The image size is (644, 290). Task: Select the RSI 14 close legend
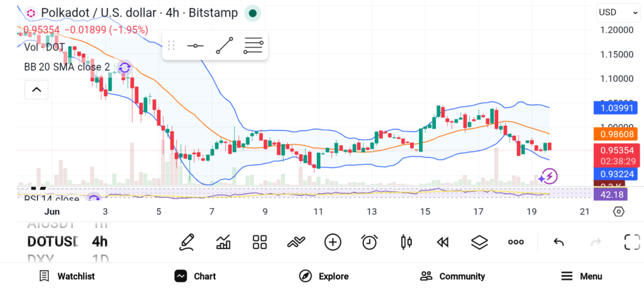[52, 198]
